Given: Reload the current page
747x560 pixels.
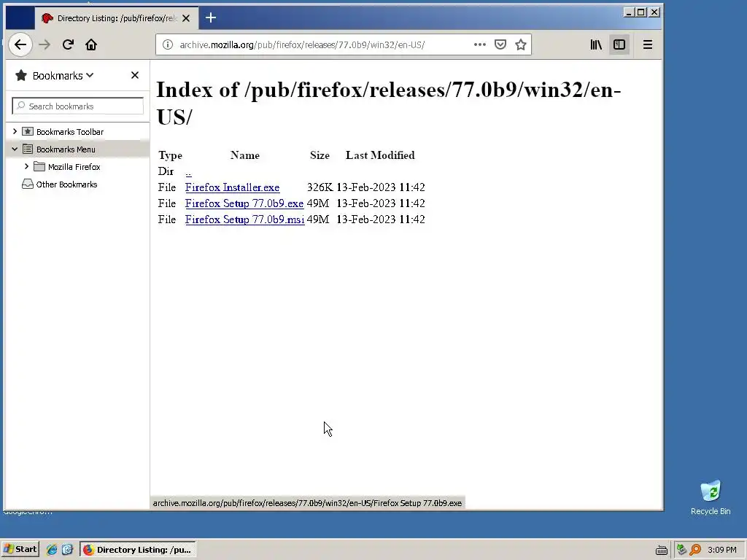Looking at the screenshot, I should 68,44.
